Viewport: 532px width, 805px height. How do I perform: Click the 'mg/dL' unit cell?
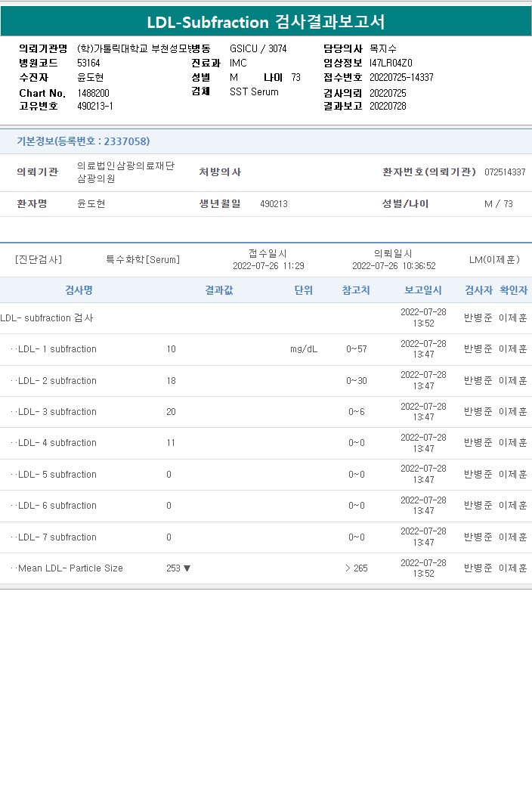(x=304, y=349)
